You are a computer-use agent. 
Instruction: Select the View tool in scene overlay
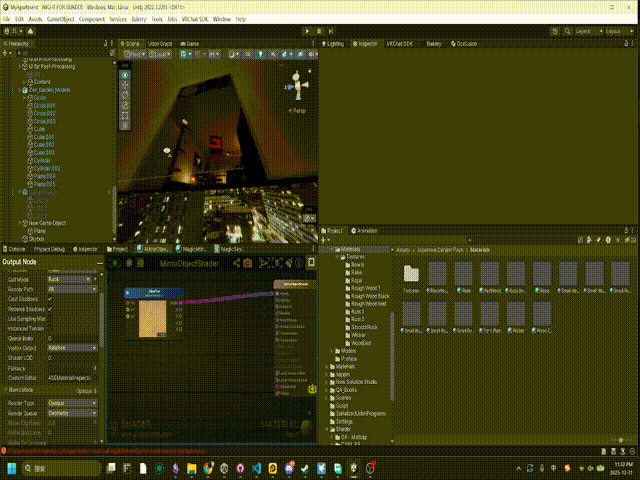[125, 75]
